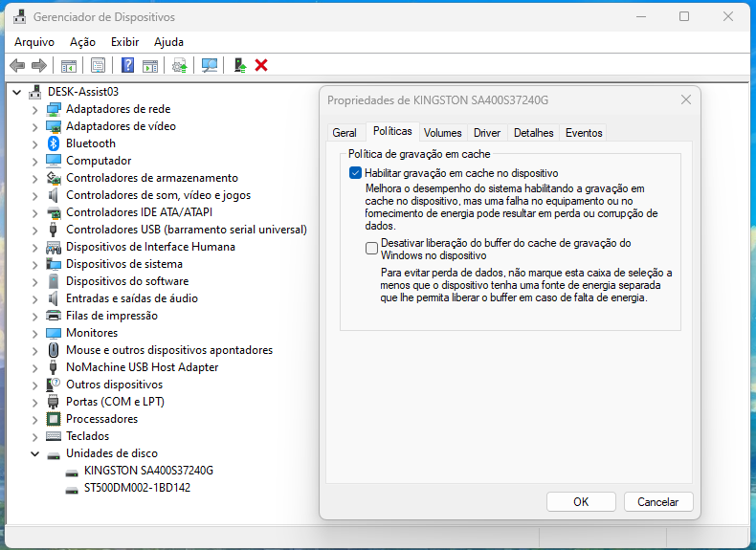756x550 pixels.
Task: Click the Teclados keyboard icon
Action: 54,436
